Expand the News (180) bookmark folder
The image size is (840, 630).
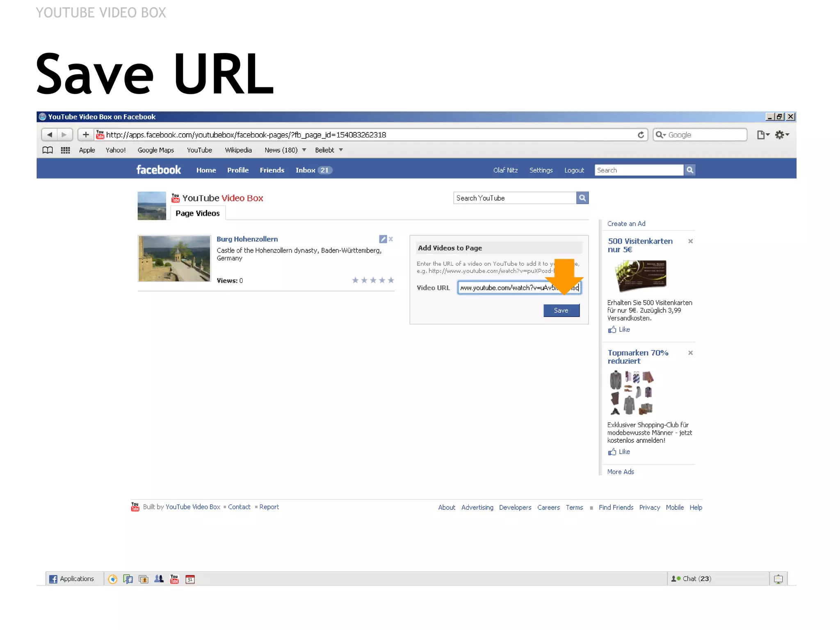point(285,150)
